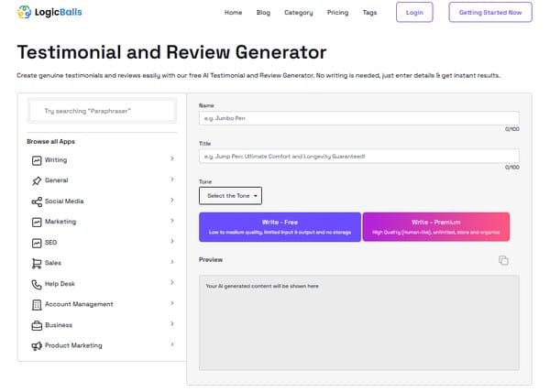550x392 pixels.
Task: Click the Writing category icon
Action: coord(37,160)
